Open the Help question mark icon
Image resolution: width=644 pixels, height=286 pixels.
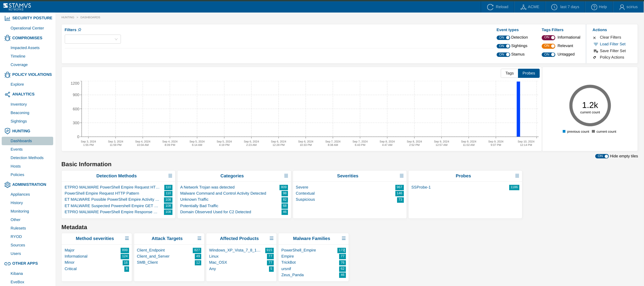point(594,7)
